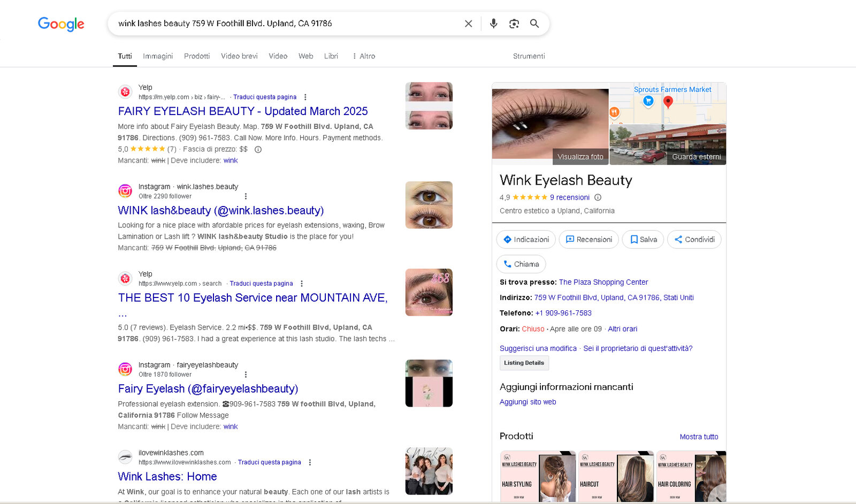856x504 pixels.
Task: Click info icon next to 9 recensioni
Action: point(598,197)
